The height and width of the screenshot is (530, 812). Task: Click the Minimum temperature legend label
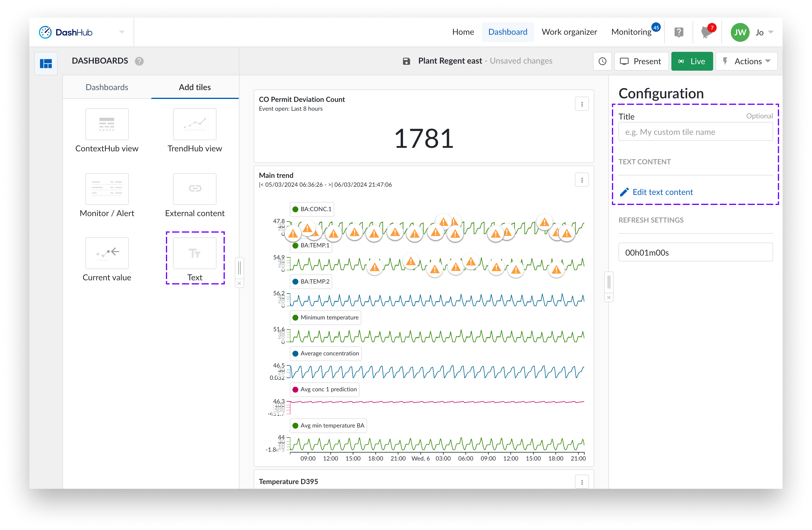coord(325,317)
